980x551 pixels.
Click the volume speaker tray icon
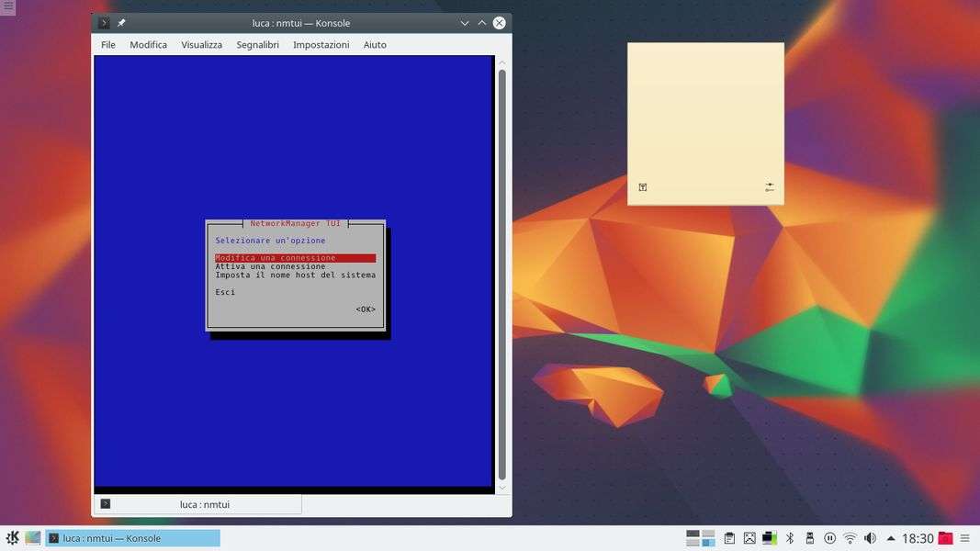[x=870, y=538]
